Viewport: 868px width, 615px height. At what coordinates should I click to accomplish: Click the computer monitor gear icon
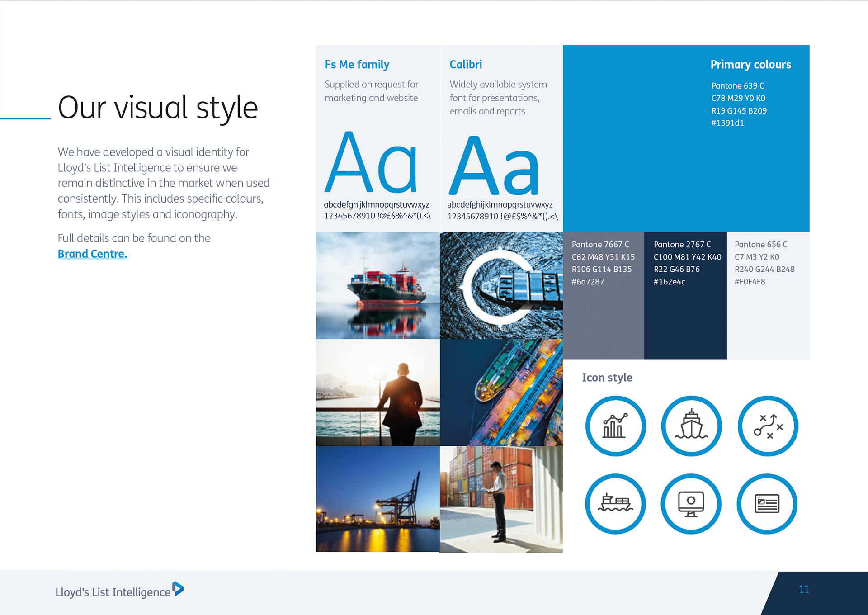(x=691, y=504)
